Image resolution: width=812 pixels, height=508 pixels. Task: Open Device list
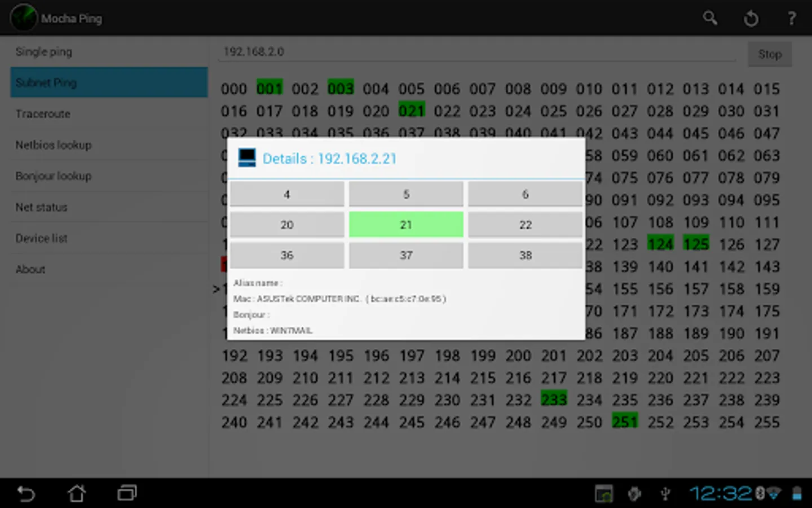[x=109, y=238]
